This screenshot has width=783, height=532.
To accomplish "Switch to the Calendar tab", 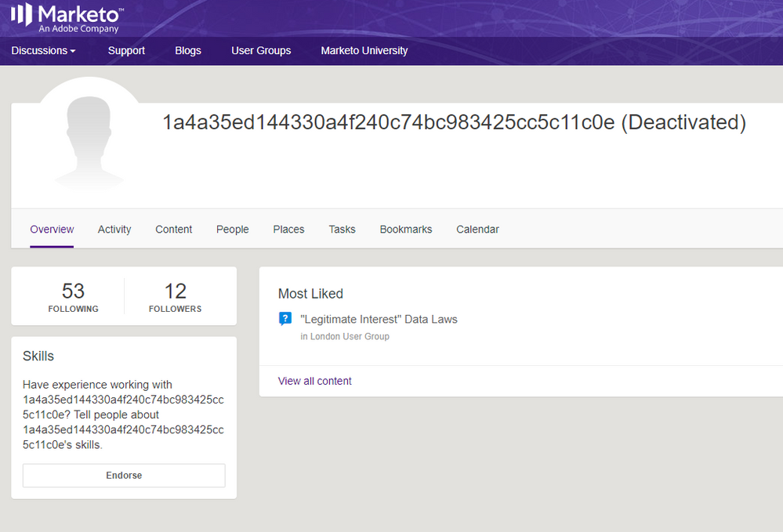I will click(477, 230).
